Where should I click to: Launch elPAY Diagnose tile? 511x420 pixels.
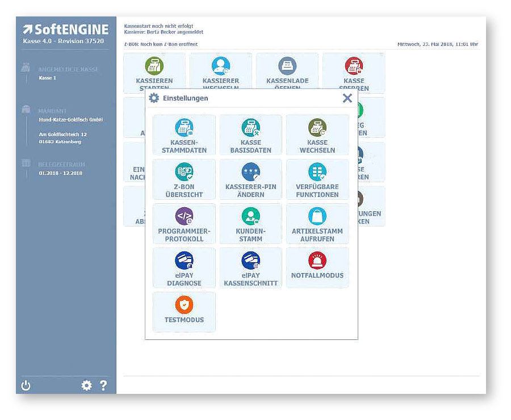[x=184, y=268]
